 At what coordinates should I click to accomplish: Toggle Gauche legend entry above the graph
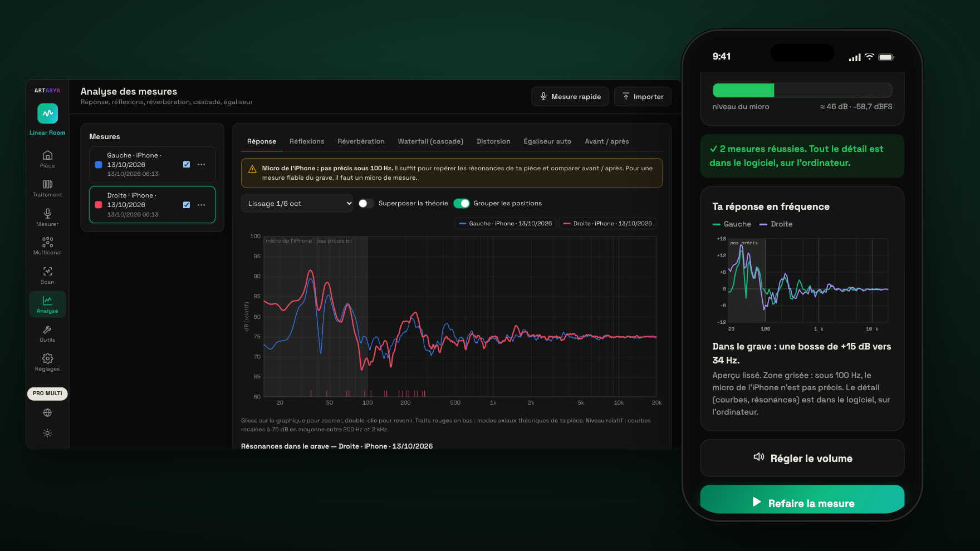[506, 224]
